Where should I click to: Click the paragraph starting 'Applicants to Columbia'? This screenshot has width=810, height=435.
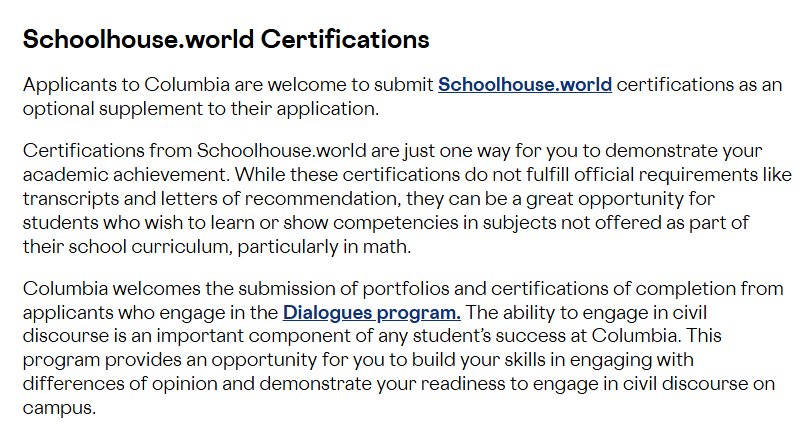(402, 97)
